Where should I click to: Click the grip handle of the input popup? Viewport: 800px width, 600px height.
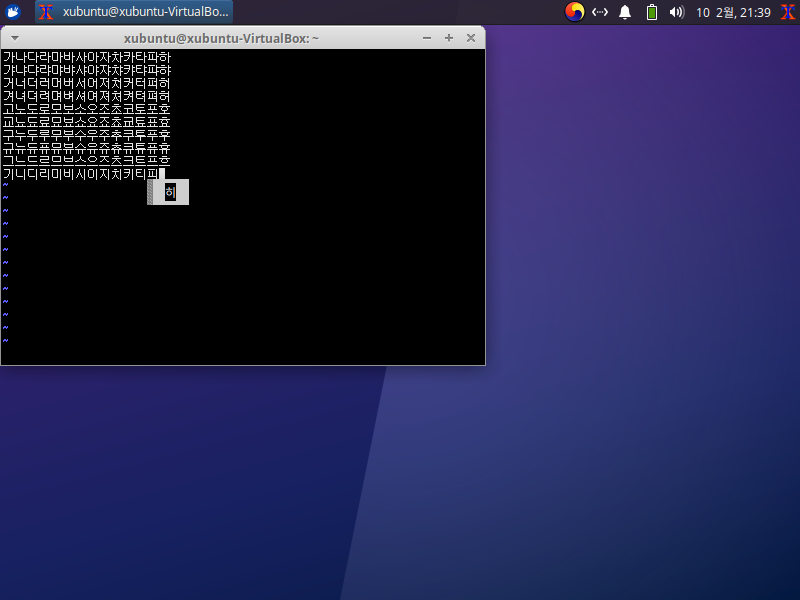pos(150,192)
